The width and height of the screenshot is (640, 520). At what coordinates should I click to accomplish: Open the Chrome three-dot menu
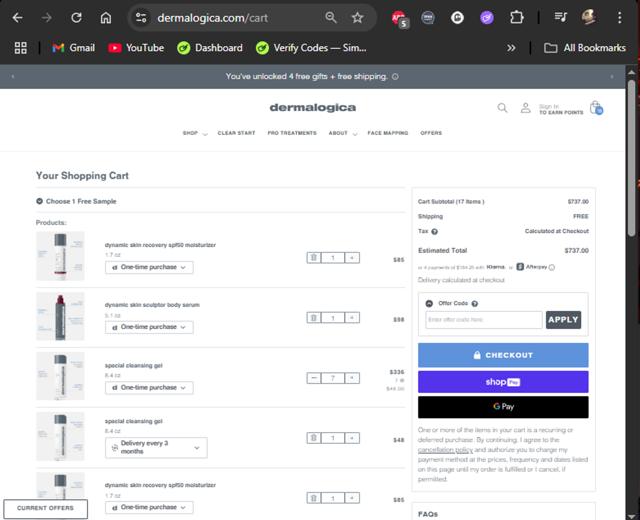pyautogui.click(x=619, y=18)
